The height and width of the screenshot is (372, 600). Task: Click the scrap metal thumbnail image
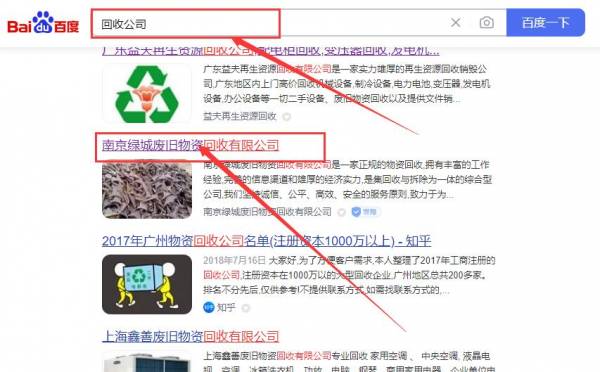point(147,189)
